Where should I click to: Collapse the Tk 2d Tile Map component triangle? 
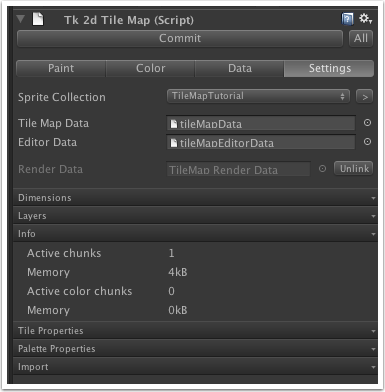(21, 19)
